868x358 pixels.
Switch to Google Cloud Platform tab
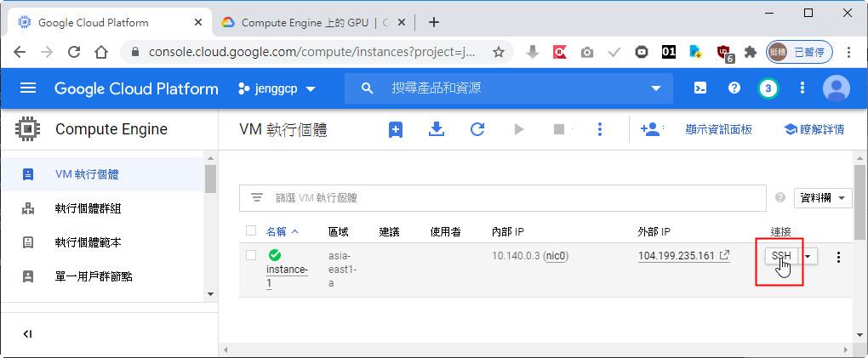(109, 23)
